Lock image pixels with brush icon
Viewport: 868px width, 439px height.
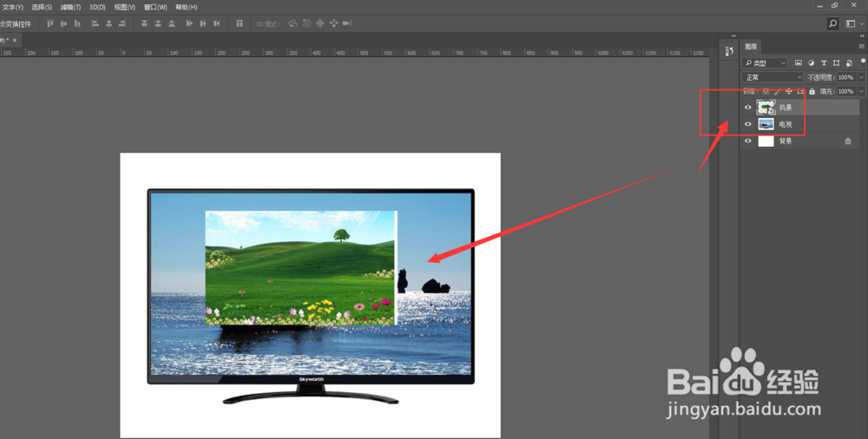tap(777, 91)
